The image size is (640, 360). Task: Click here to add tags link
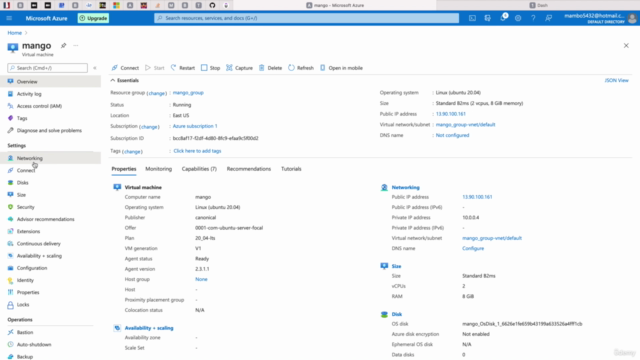197,151
